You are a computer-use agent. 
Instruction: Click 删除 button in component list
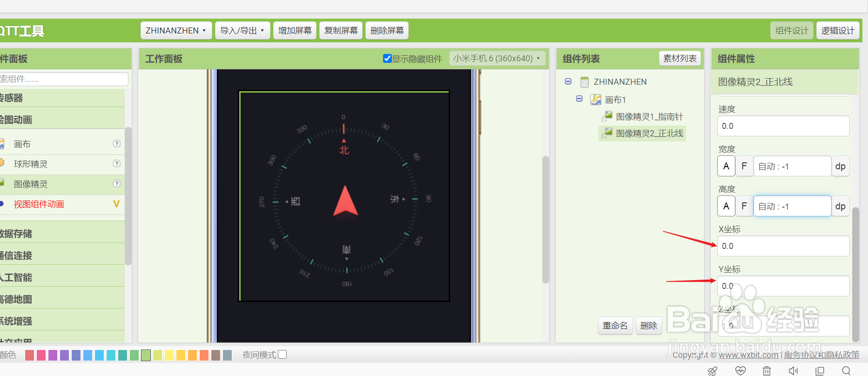[x=649, y=325]
